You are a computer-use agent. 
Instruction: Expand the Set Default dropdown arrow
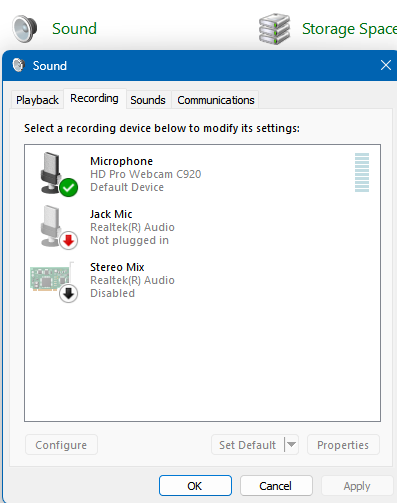pyautogui.click(x=291, y=445)
